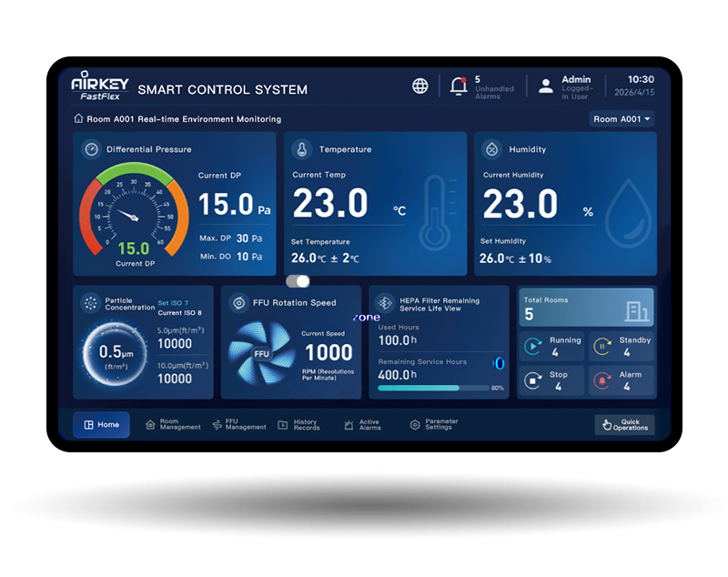Click the Standby rooms tile

[622, 347]
